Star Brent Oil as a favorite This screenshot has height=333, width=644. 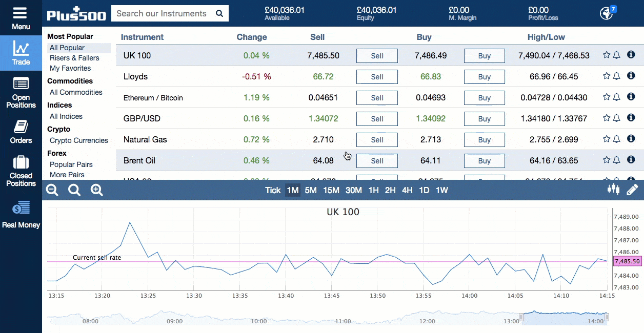(606, 160)
